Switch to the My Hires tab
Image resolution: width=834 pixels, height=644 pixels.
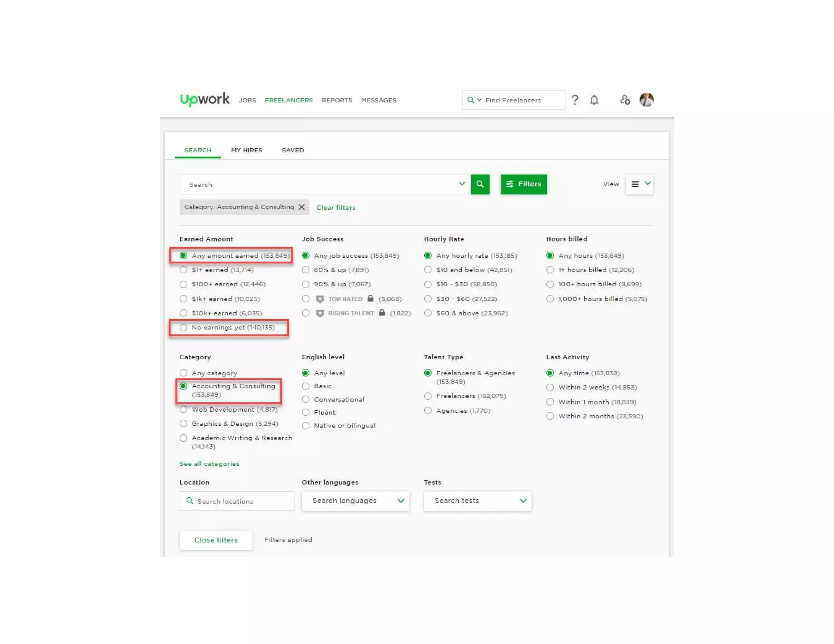pyautogui.click(x=246, y=150)
